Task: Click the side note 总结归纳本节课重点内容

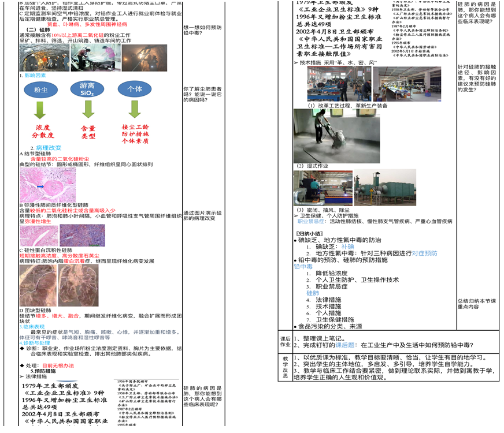Action: pyautogui.click(x=477, y=304)
